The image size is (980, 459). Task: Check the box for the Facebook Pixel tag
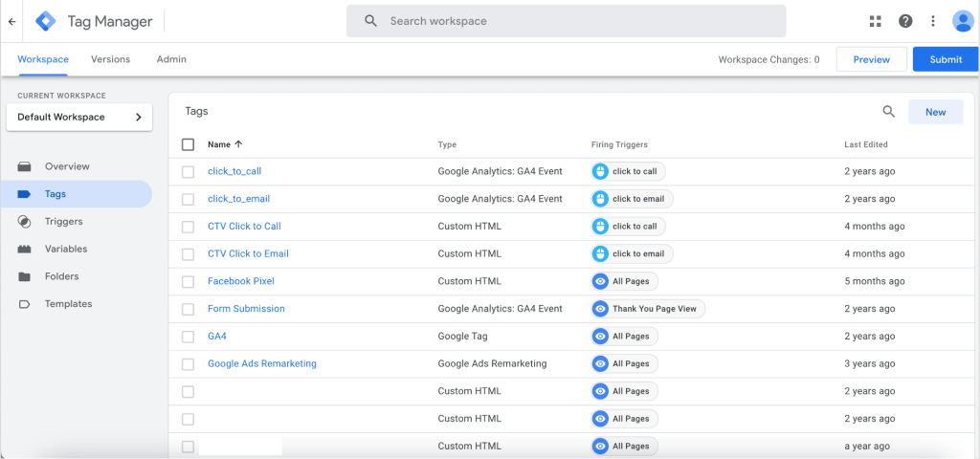pos(189,282)
